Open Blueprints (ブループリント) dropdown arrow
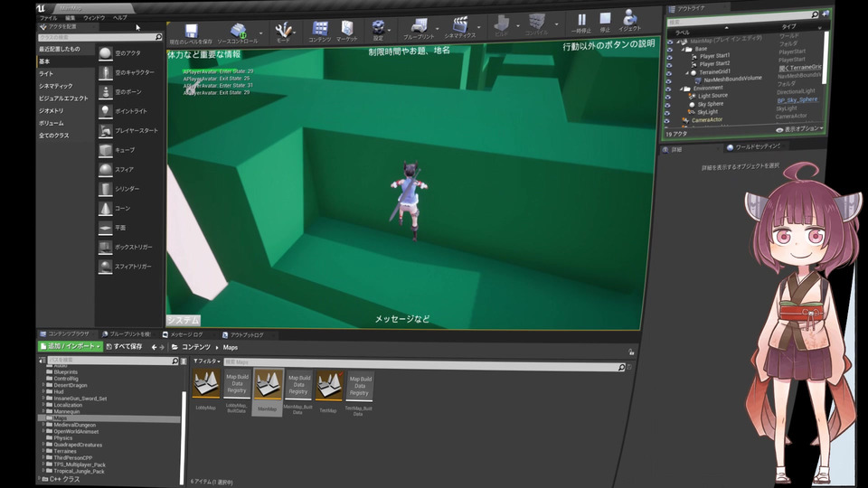 (438, 29)
